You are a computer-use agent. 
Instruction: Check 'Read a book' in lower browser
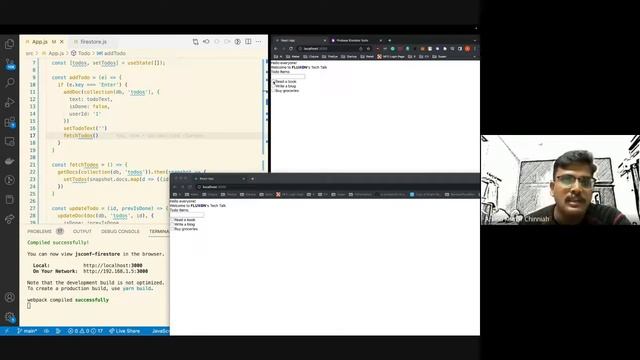[173, 220]
